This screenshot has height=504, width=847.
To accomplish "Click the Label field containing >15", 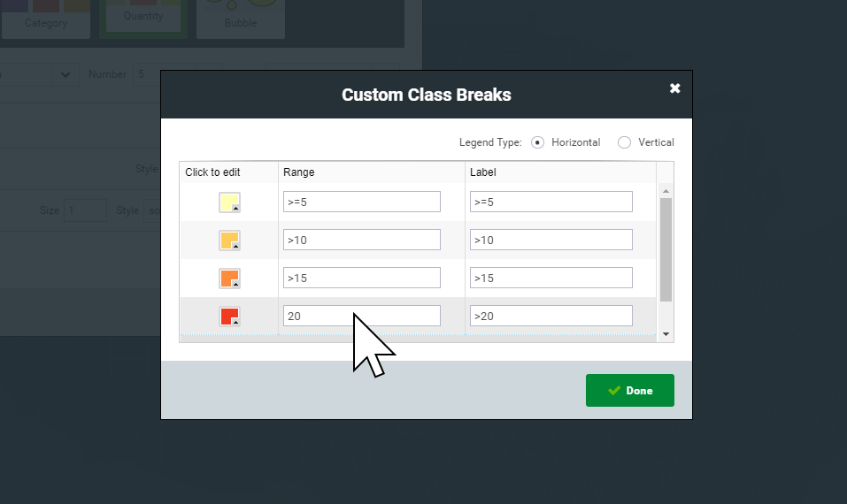I will (551, 278).
